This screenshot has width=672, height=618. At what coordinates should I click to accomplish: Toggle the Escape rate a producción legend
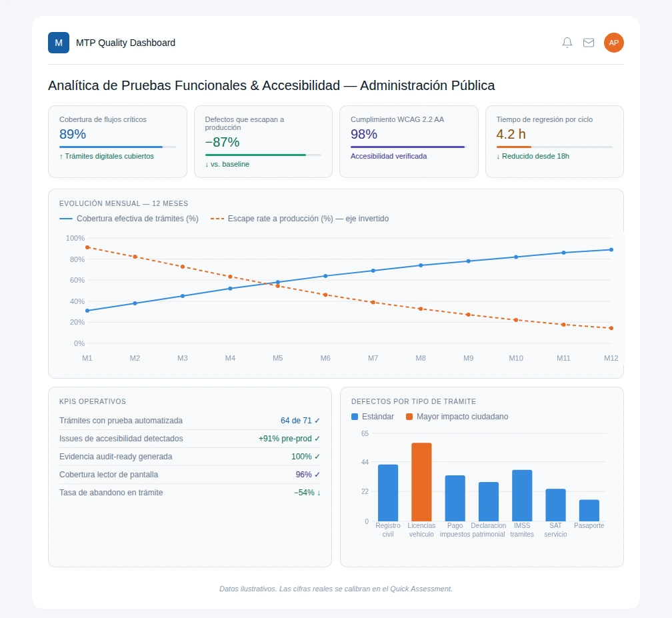point(299,219)
